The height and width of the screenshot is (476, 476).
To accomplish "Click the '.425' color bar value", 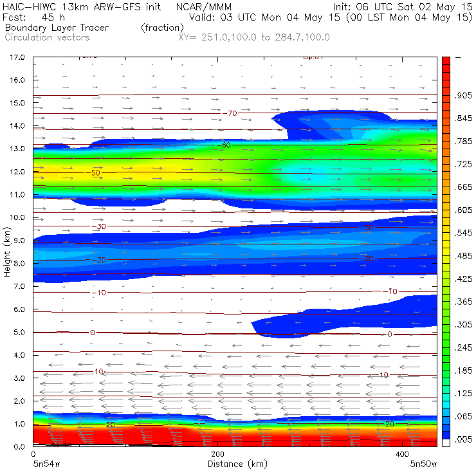I will (x=463, y=279).
